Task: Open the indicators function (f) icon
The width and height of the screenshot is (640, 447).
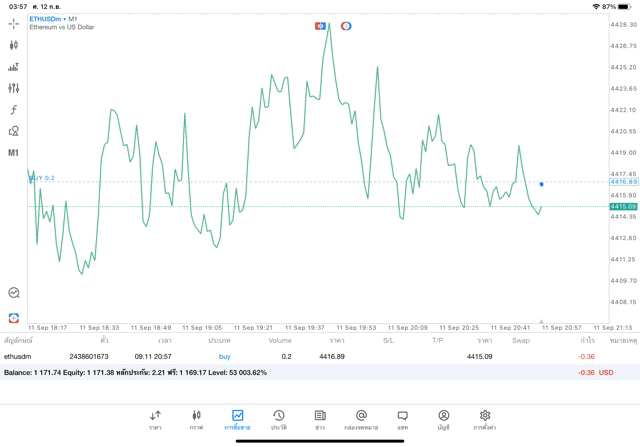Action: point(13,109)
